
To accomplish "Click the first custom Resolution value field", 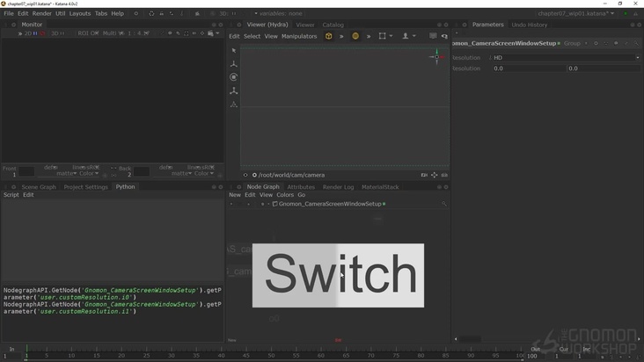I will click(x=528, y=69).
